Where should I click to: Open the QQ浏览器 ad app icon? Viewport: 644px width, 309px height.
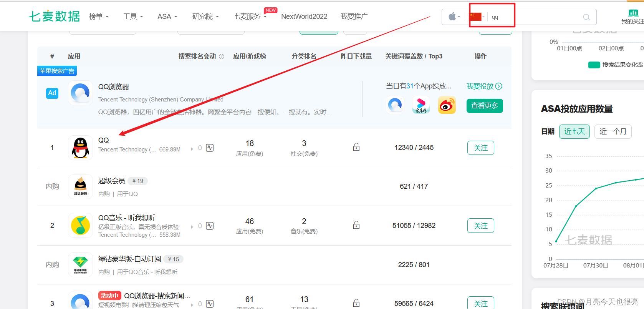click(80, 93)
